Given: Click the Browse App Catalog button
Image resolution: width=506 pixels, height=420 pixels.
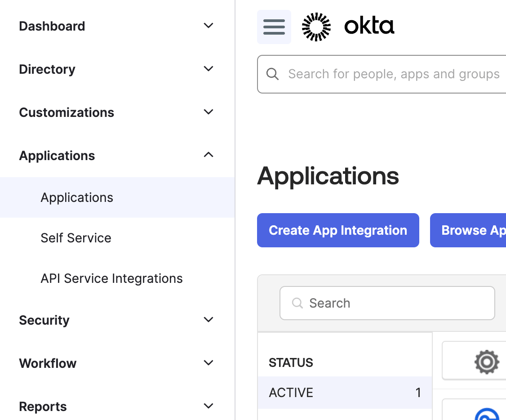Looking at the screenshot, I should coord(468,230).
